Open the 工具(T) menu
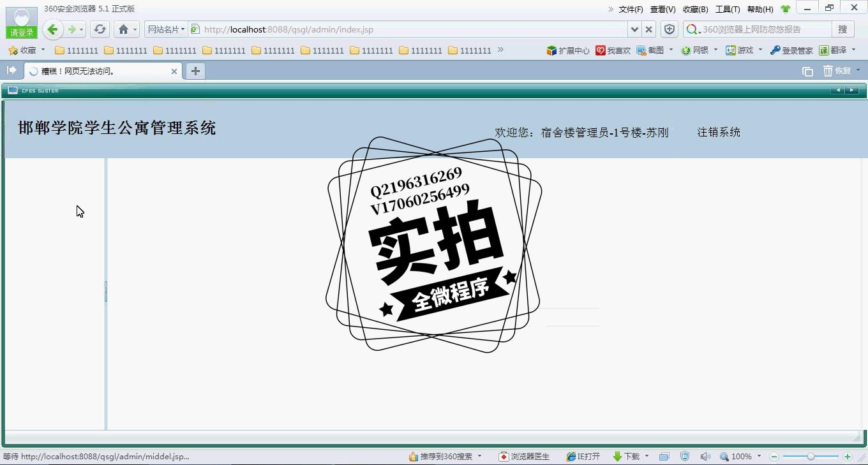 pyautogui.click(x=728, y=10)
